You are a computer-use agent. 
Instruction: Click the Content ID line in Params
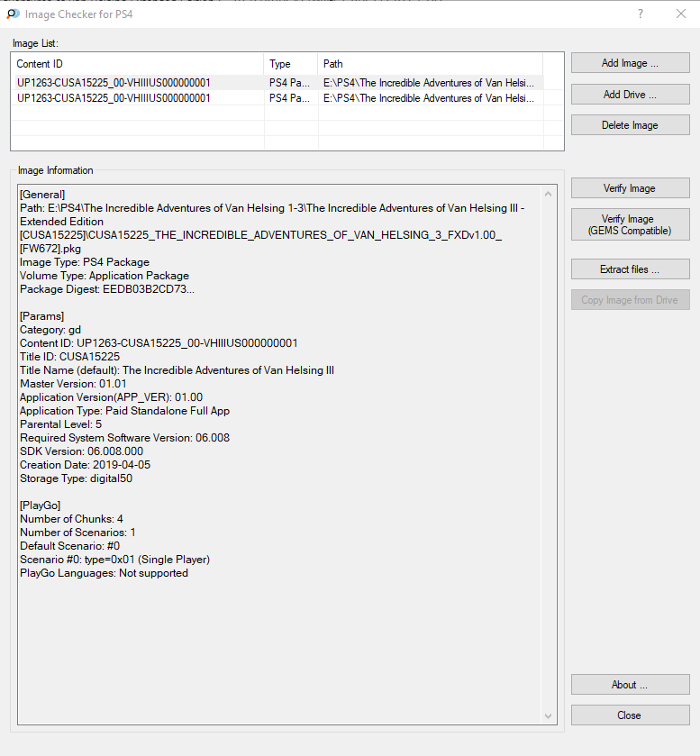point(159,343)
